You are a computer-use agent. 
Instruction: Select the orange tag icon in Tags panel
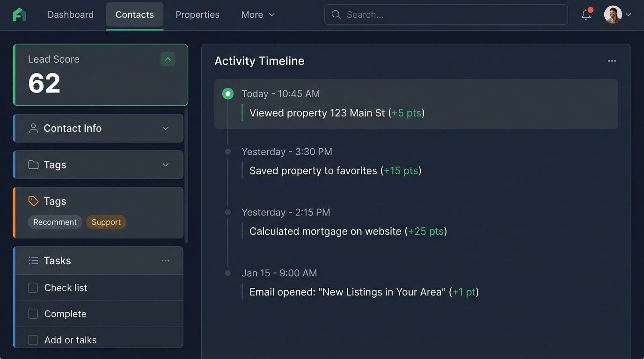click(x=33, y=201)
